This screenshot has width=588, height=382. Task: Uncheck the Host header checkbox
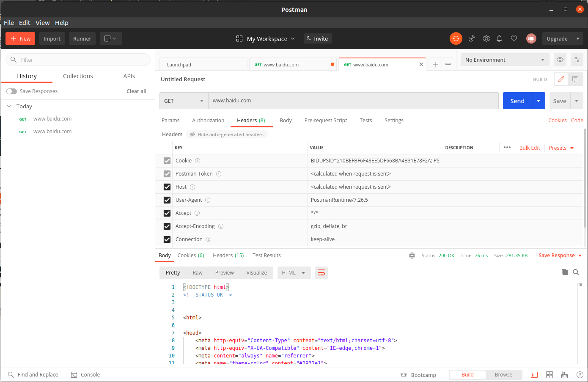point(167,187)
